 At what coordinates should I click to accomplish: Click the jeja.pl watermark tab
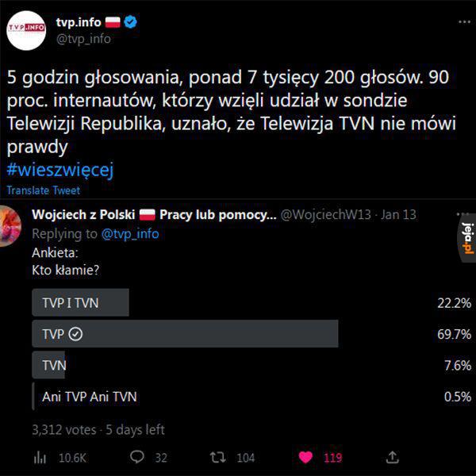coord(468,238)
